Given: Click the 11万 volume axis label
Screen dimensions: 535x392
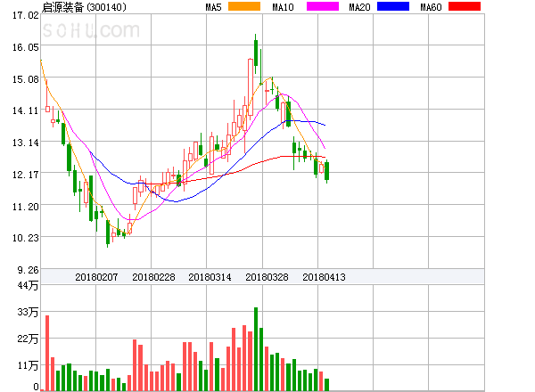Looking at the screenshot, I should 28,365.
